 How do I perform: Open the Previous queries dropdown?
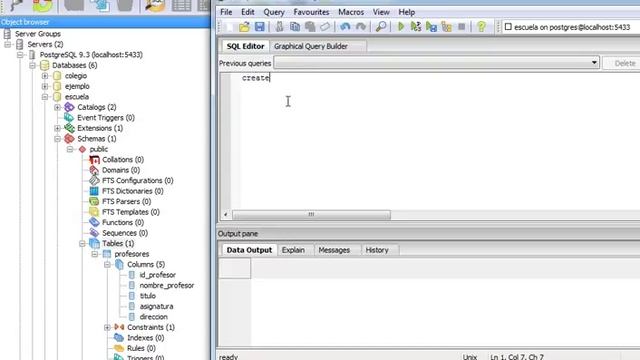click(x=594, y=63)
